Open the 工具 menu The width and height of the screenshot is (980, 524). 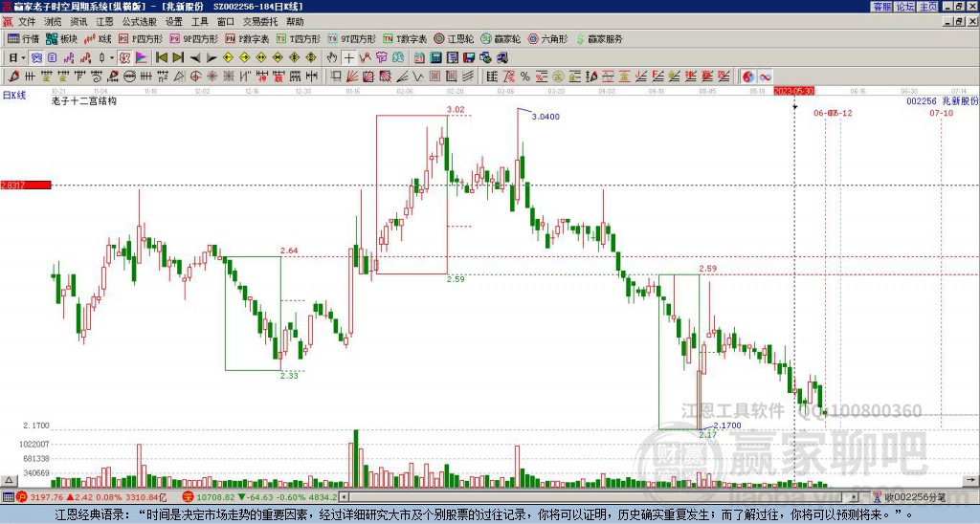[x=199, y=22]
